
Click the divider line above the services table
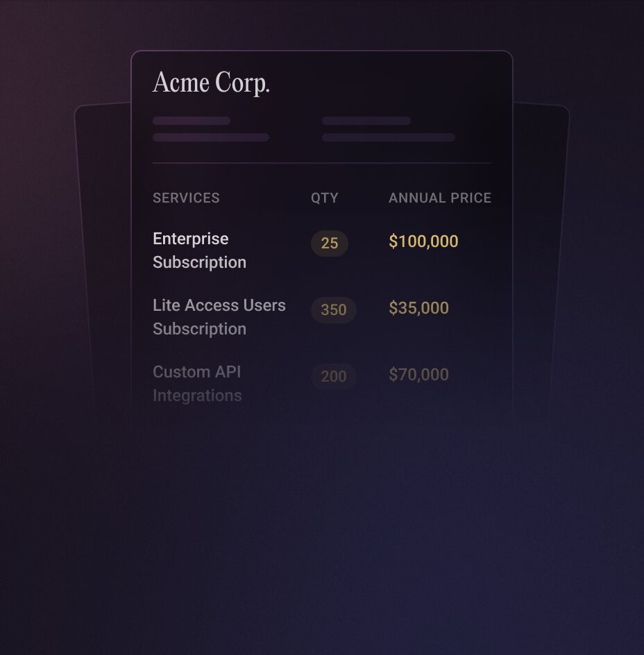point(322,163)
